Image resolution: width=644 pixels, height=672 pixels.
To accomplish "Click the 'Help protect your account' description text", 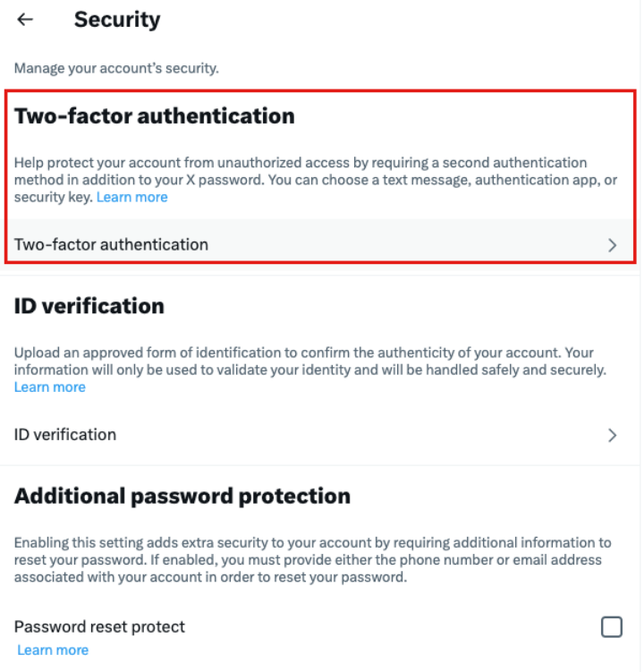I will 316,180.
